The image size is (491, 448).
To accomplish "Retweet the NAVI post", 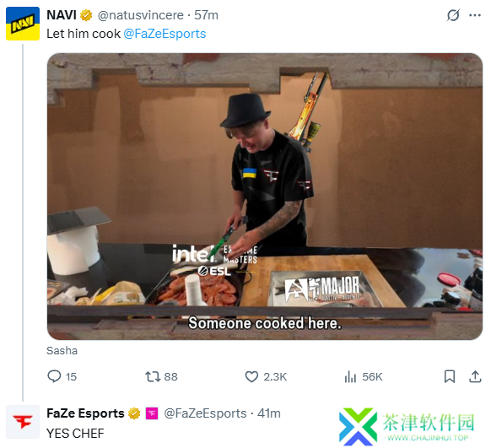I will click(161, 376).
